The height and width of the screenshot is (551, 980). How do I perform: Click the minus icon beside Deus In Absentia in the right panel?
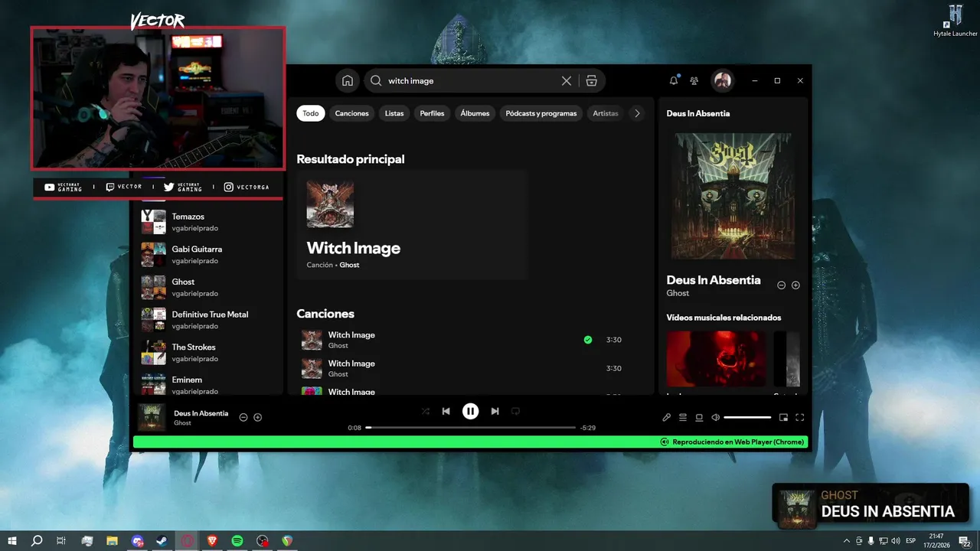[782, 285]
